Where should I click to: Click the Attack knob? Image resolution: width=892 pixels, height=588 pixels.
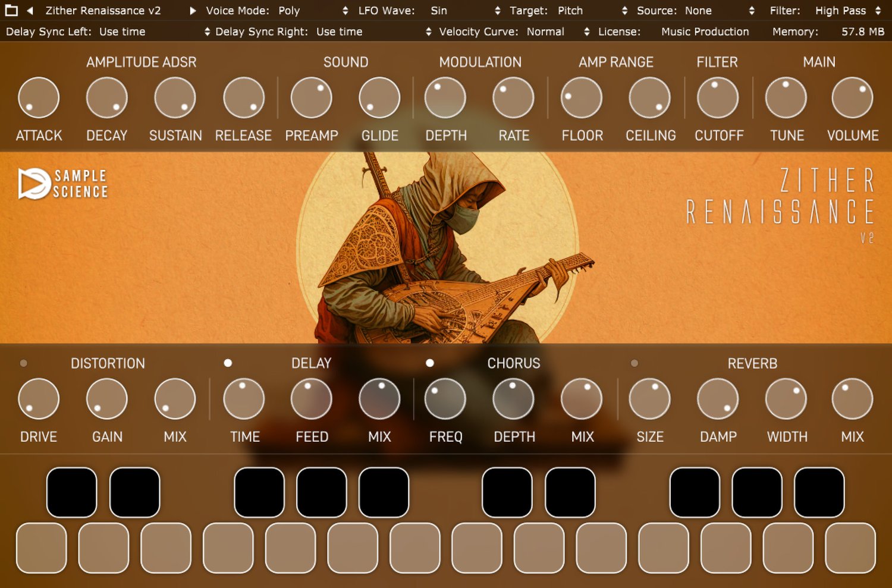[39, 98]
